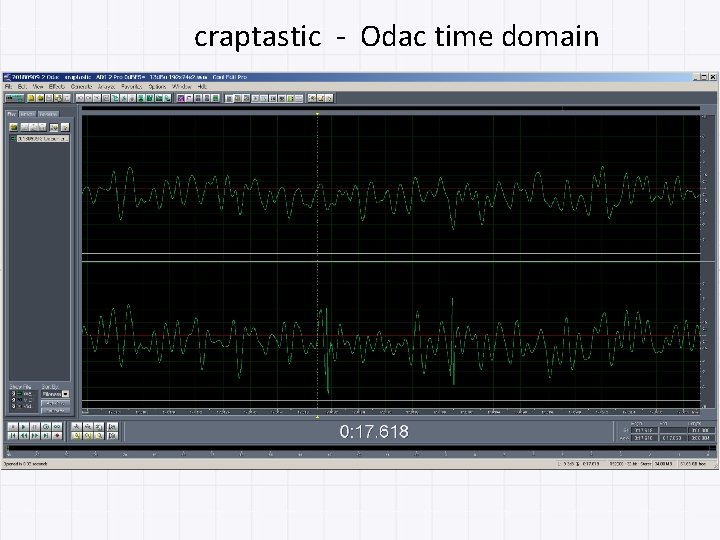The height and width of the screenshot is (540, 720).
Task: Click organizer panel open-file folder icon
Action: click(13, 127)
